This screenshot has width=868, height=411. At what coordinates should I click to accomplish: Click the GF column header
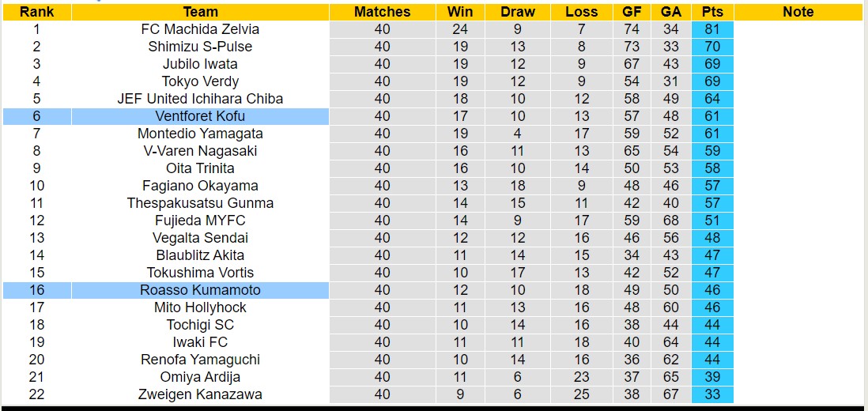pyautogui.click(x=632, y=12)
